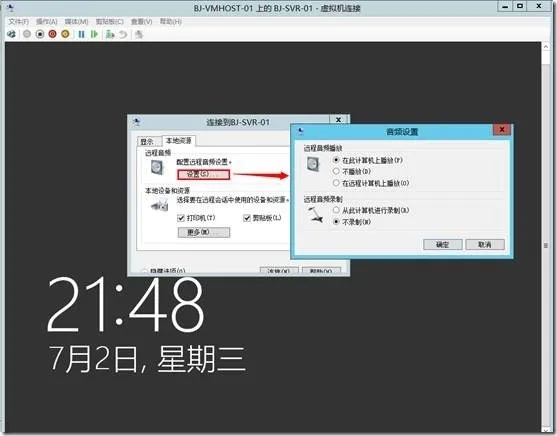Click the microphone icon in 远程音频录制 section
The image size is (557, 436).
click(x=315, y=215)
